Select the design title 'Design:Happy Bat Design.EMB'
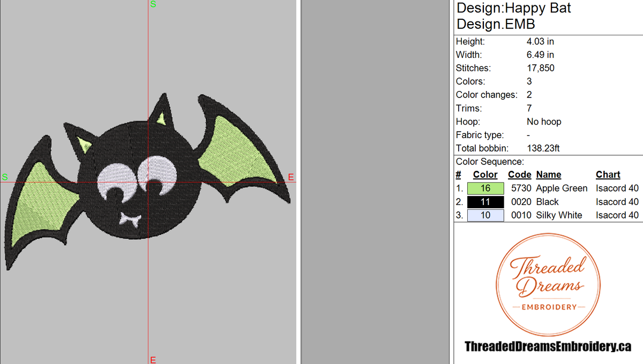Viewport: 643px width, 364px height. tap(514, 16)
